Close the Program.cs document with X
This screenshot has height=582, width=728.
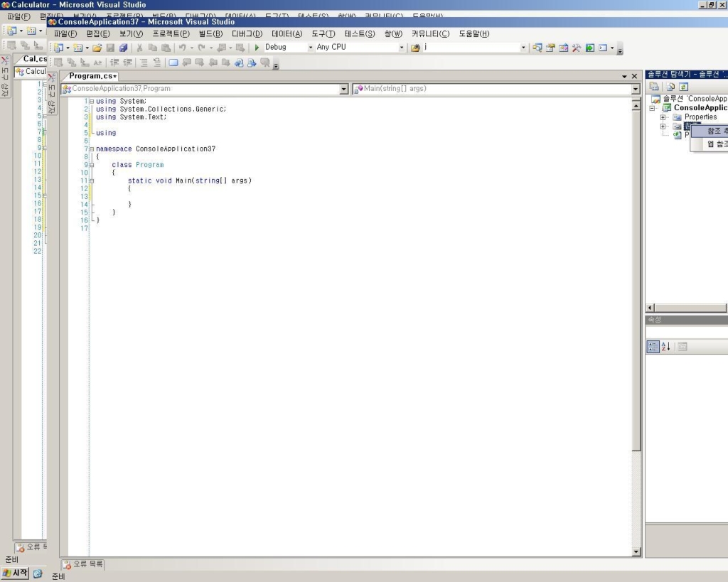(634, 76)
